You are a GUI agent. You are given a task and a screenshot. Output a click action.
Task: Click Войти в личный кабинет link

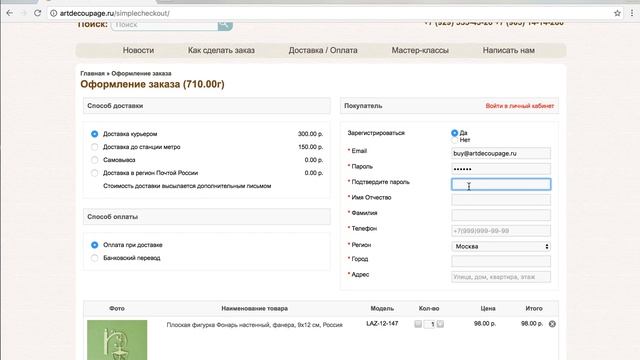pyautogui.click(x=520, y=106)
